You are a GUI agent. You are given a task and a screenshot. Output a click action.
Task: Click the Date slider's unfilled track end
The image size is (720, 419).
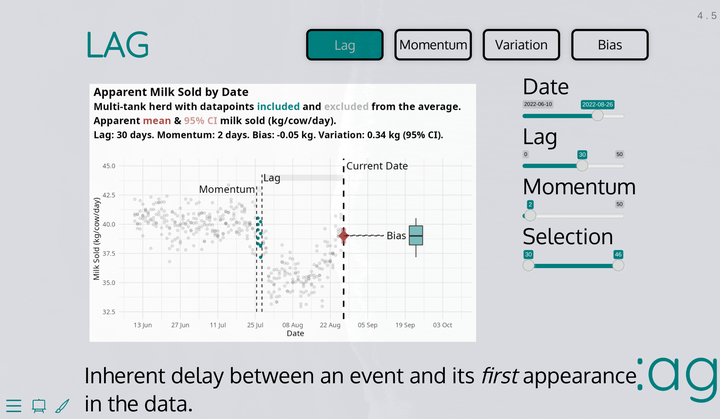tap(621, 116)
